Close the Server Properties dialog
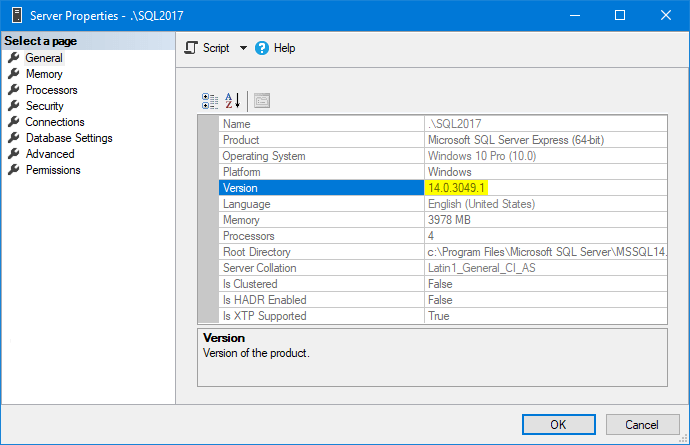Viewport: 690px width, 445px height. click(666, 15)
